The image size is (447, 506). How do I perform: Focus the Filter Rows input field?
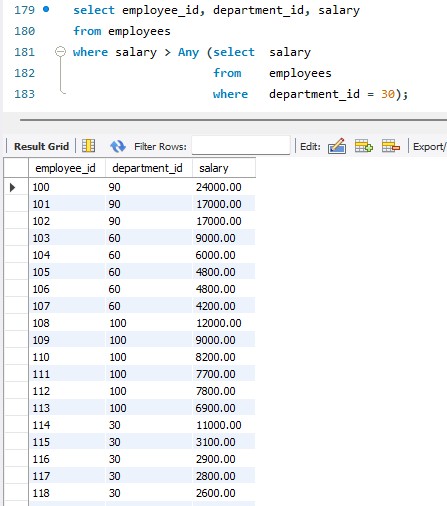[x=241, y=145]
